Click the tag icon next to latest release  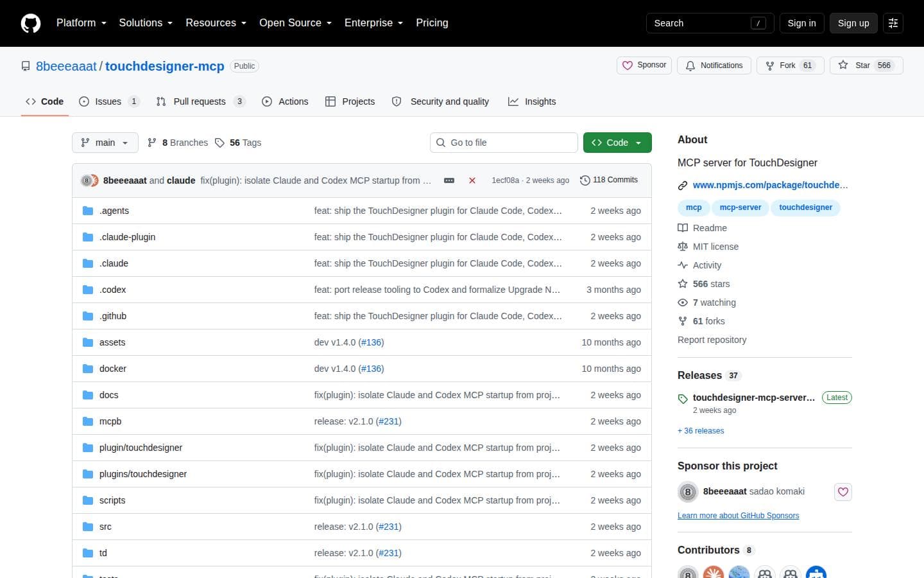click(x=683, y=399)
